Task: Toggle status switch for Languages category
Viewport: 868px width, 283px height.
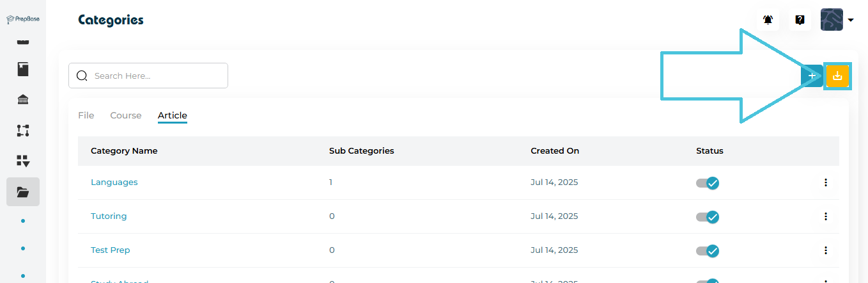Action: pos(708,182)
